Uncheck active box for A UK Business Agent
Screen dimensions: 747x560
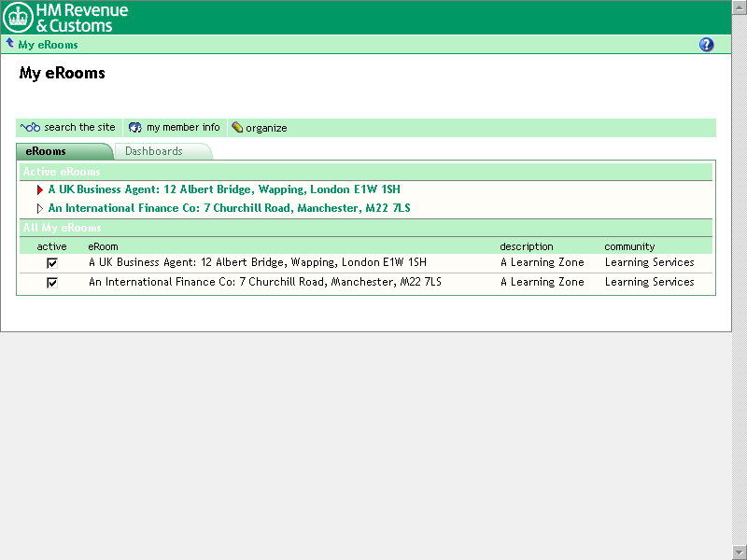pos(52,263)
